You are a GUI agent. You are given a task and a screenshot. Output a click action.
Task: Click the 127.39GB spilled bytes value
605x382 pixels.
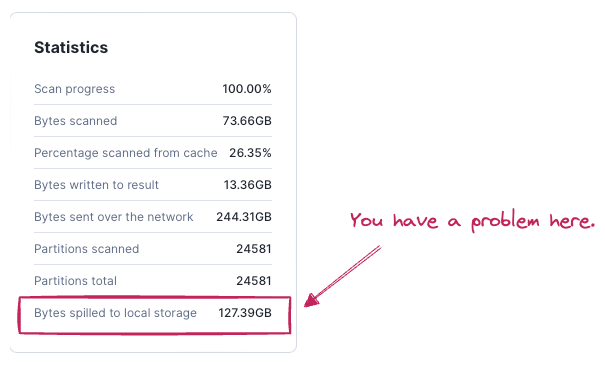[245, 313]
